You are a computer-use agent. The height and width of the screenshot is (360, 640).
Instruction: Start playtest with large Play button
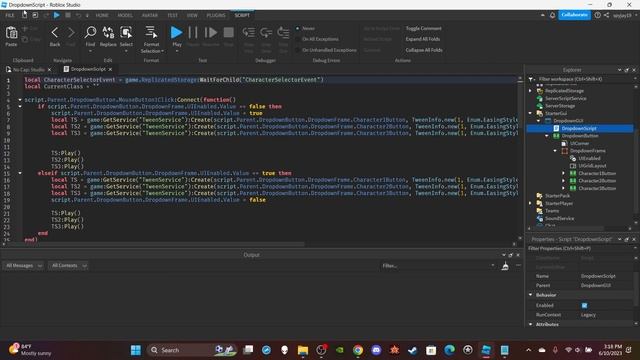(176, 33)
